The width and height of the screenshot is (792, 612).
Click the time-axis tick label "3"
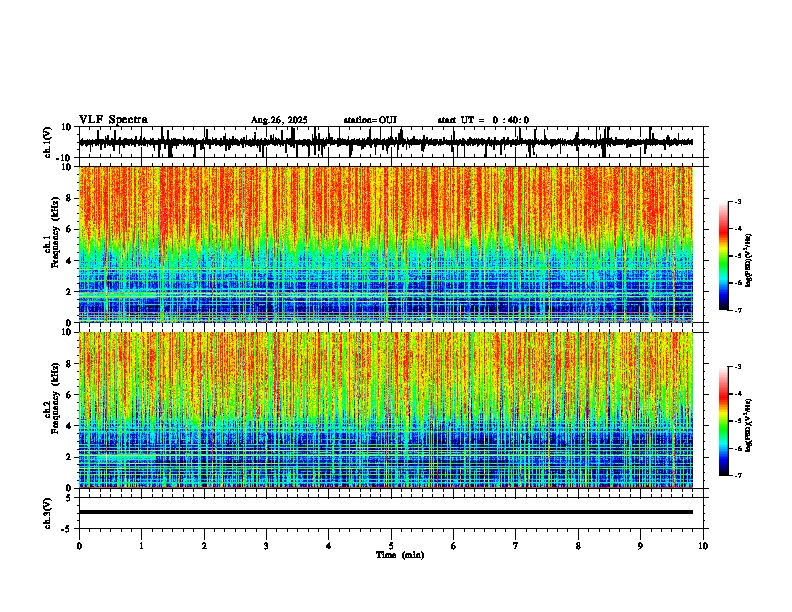click(x=266, y=546)
